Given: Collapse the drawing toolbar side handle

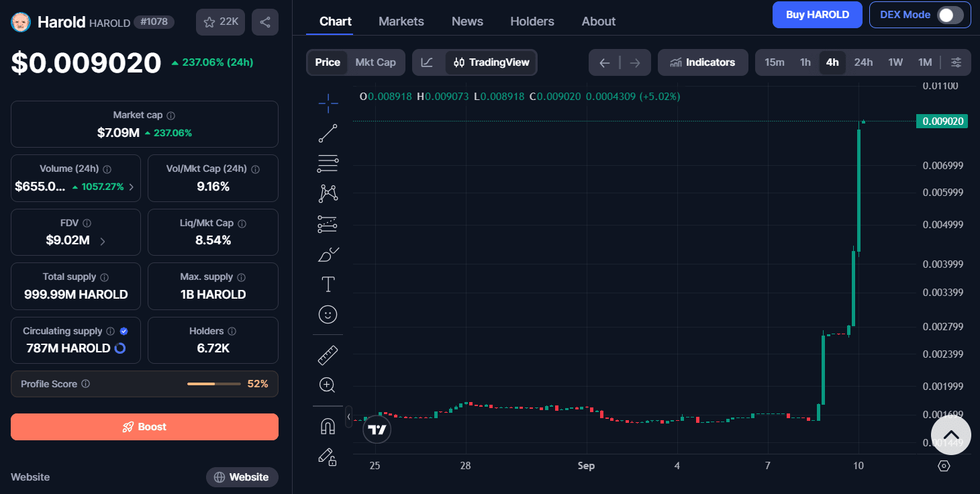Looking at the screenshot, I should click(x=348, y=417).
